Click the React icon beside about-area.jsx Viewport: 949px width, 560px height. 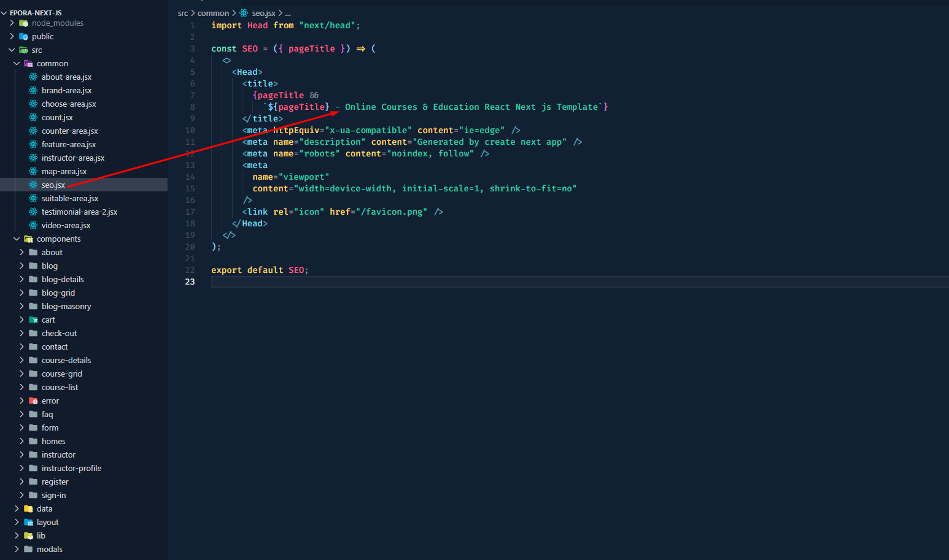33,77
